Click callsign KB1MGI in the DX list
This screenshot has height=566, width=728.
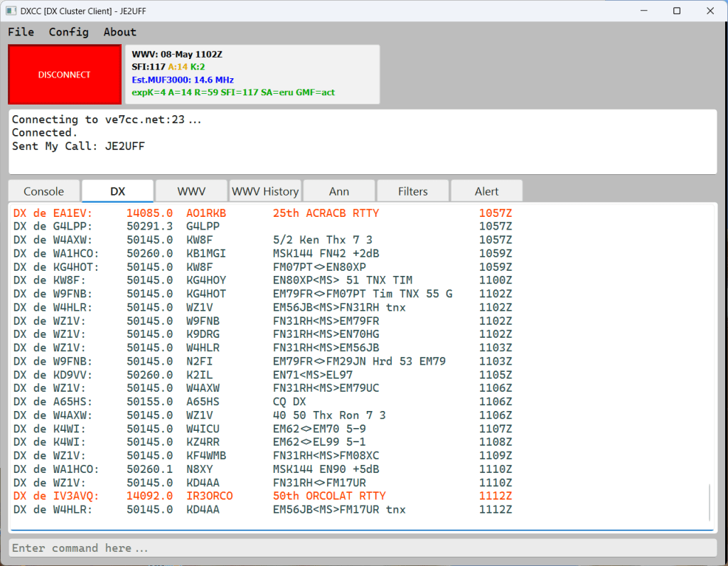tap(206, 254)
